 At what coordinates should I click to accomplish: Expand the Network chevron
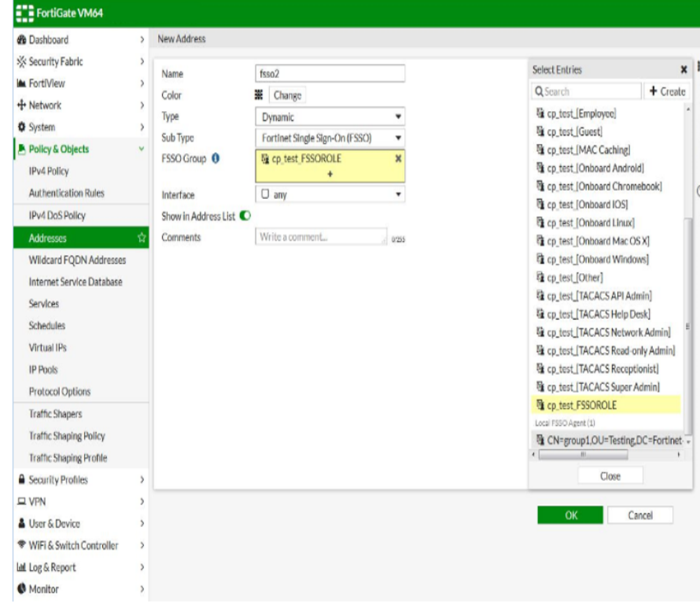click(142, 105)
